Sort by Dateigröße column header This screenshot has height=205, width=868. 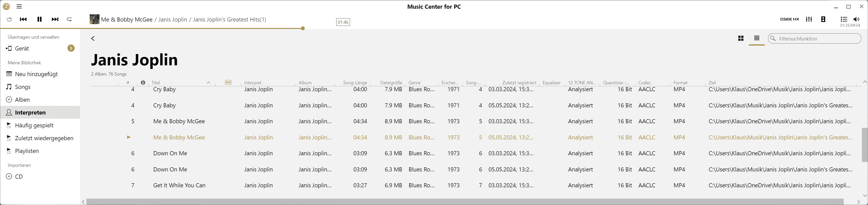point(391,83)
